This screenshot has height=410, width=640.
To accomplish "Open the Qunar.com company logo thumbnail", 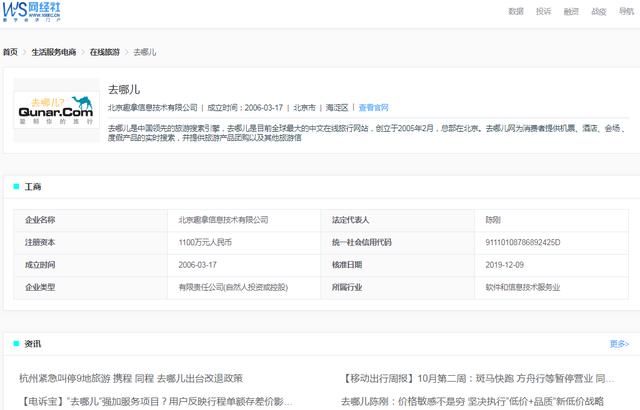I will point(56,110).
